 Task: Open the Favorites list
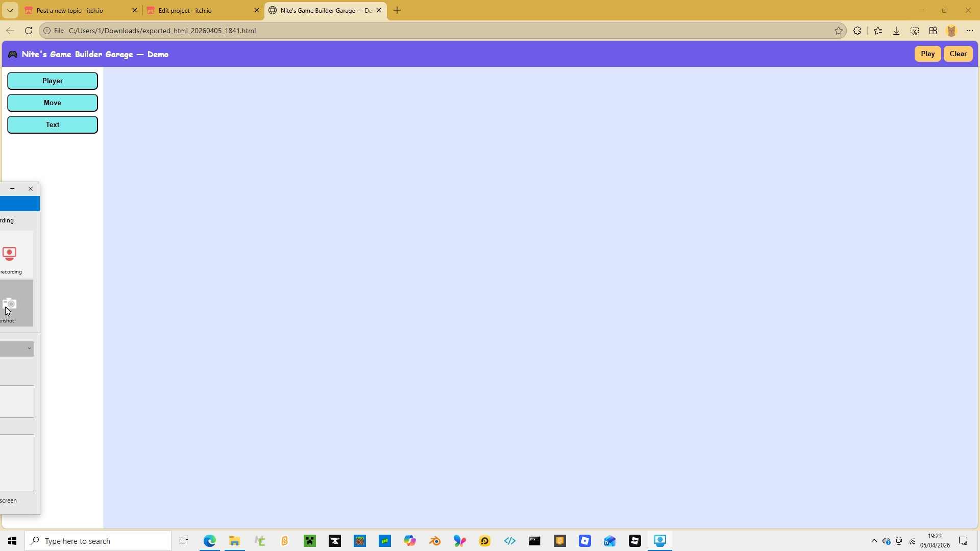tap(878, 31)
